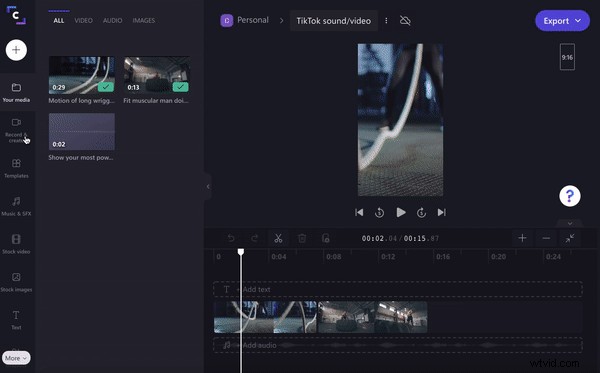Toggle the green checkmark on the 0:13 clip
Image resolution: width=600 pixels, height=373 pixels.
[181, 87]
